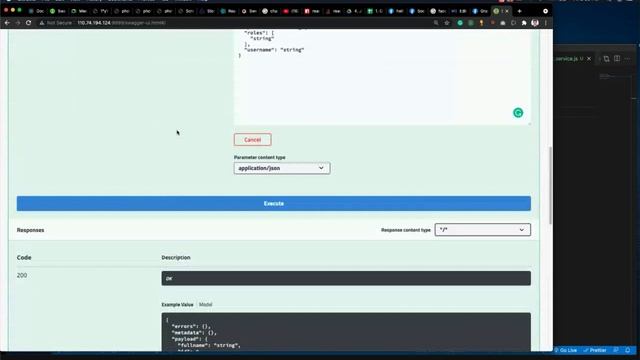Go back in browser history
This screenshot has width=640, height=360.
[7, 23]
